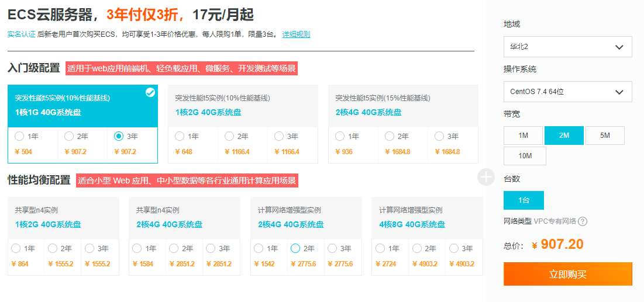Select 3年 for 计算网络增强型 4核8G plan
Viewport: 644px width, 302px height.
coord(454,248)
